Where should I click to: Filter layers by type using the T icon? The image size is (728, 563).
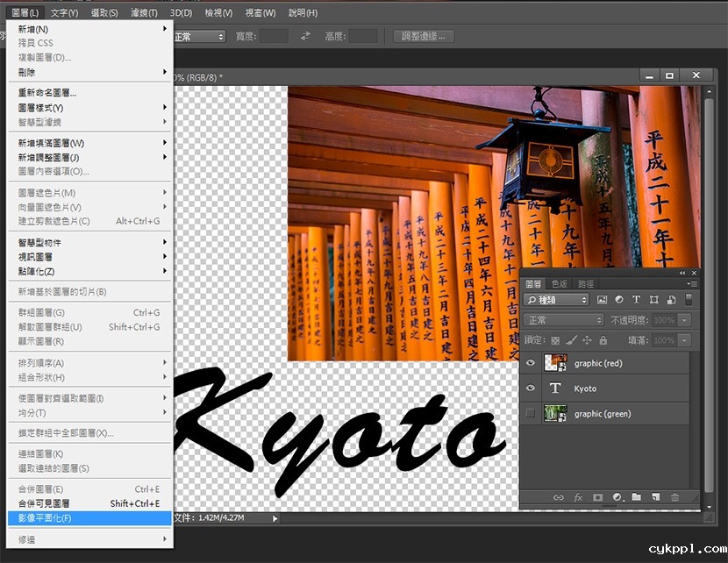click(x=637, y=299)
